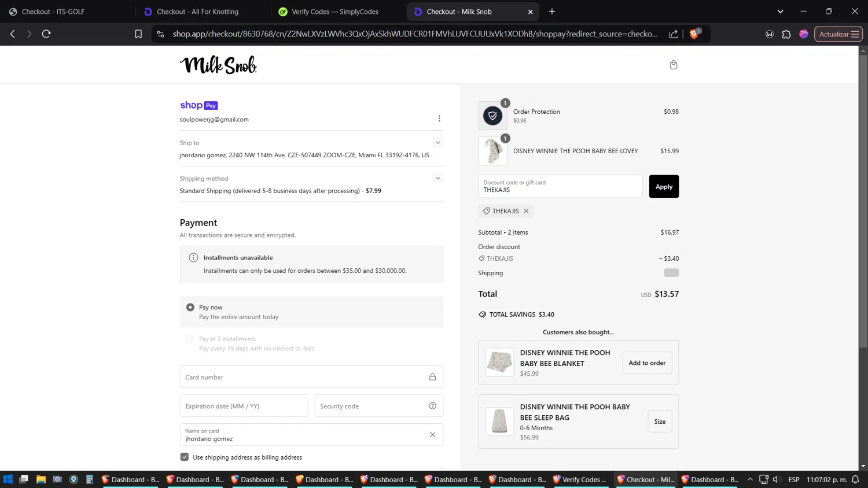Open the browser extensions puzzle icon
The height and width of the screenshot is (488, 868).
786,34
